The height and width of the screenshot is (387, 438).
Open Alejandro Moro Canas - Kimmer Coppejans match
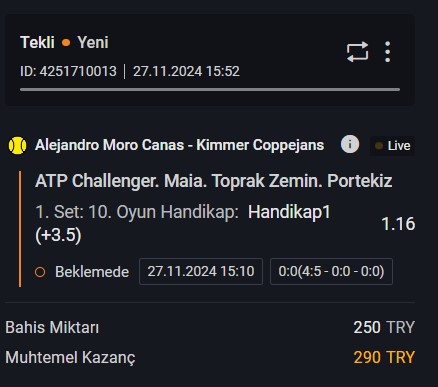pos(180,145)
